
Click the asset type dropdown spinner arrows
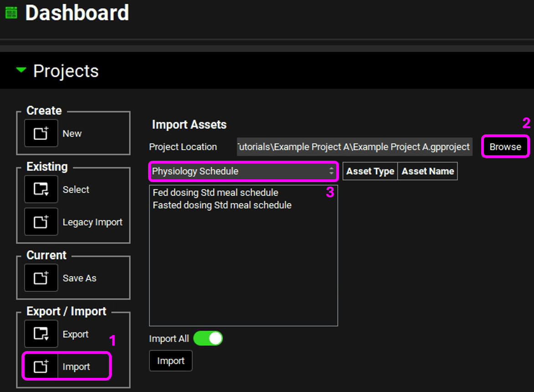331,171
